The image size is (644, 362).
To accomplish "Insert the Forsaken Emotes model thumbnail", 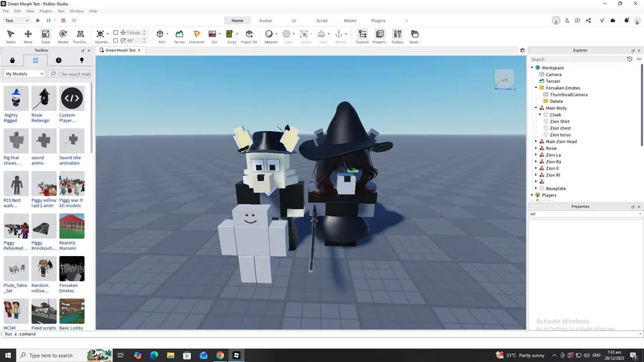I will (x=72, y=269).
